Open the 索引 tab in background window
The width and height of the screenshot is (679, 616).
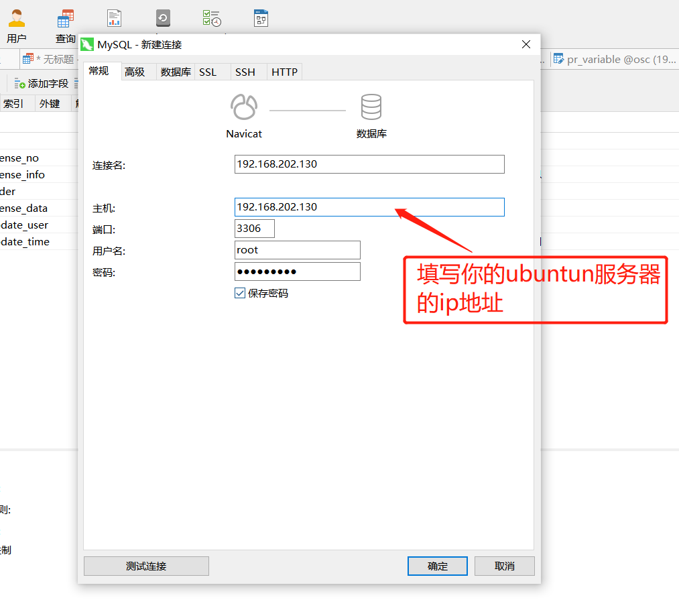click(x=17, y=104)
